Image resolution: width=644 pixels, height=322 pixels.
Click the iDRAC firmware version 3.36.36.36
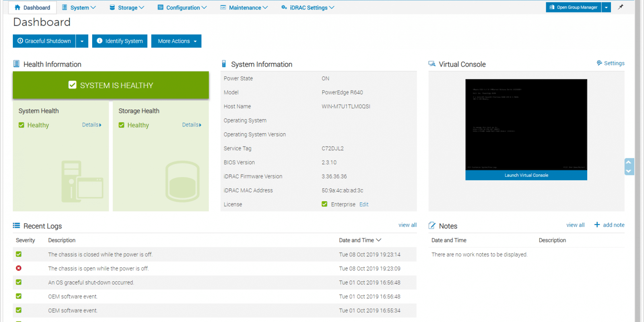click(334, 176)
